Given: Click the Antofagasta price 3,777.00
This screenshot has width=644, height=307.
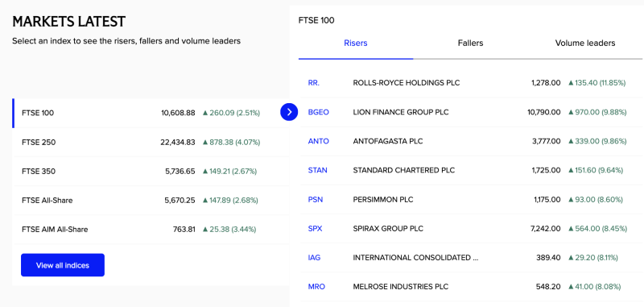Looking at the screenshot, I should (x=546, y=141).
